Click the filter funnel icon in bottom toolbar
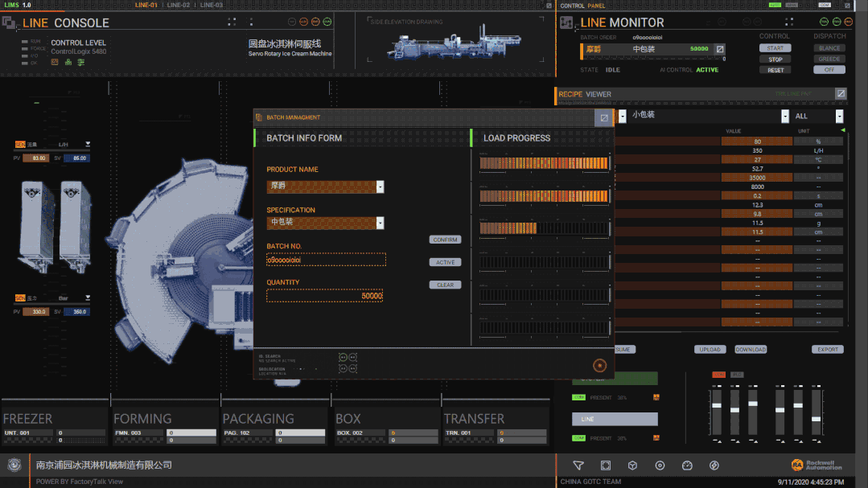Viewport: 868px width, 488px height. click(578, 465)
